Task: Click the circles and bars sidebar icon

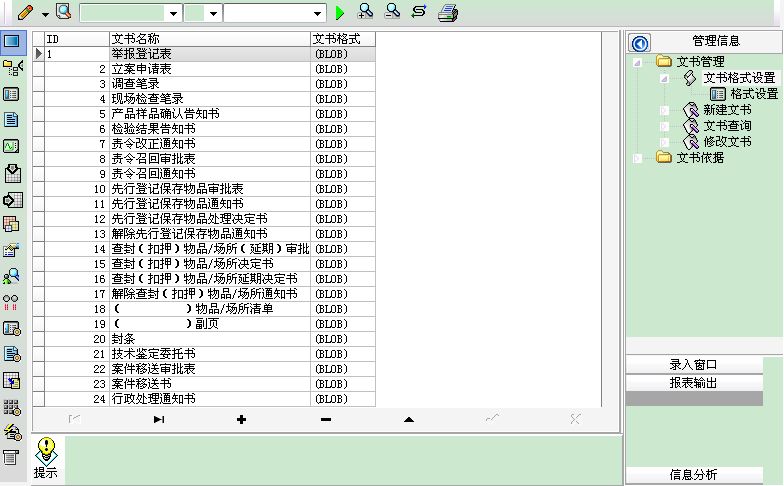Action: click(10, 302)
